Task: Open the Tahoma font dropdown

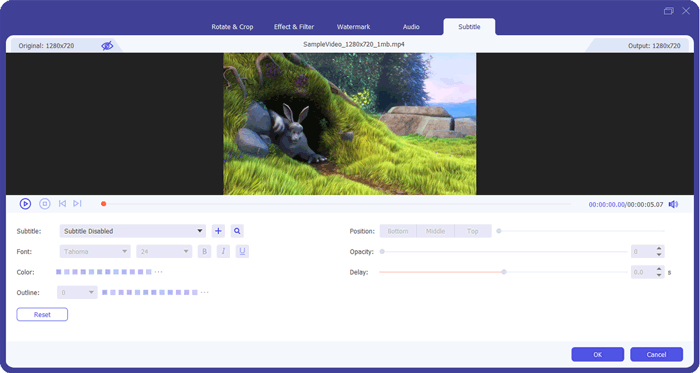Action: [x=95, y=252]
